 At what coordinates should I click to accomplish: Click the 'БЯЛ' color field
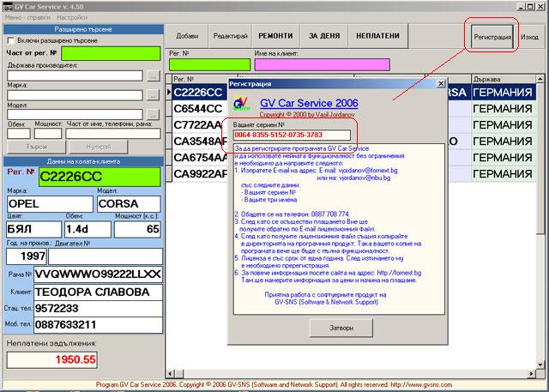[34, 230]
